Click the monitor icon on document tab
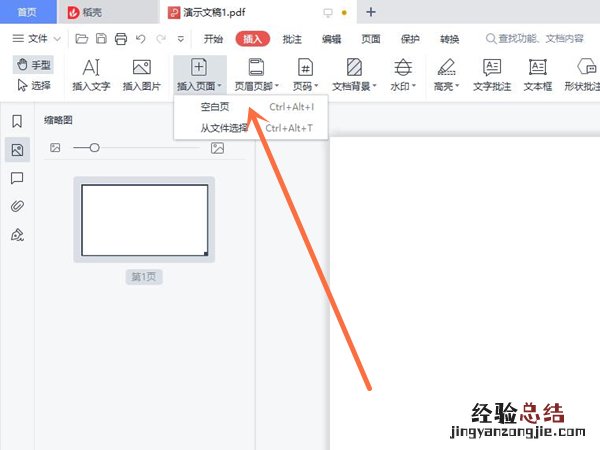Screen dimensions: 600x450 328,13
